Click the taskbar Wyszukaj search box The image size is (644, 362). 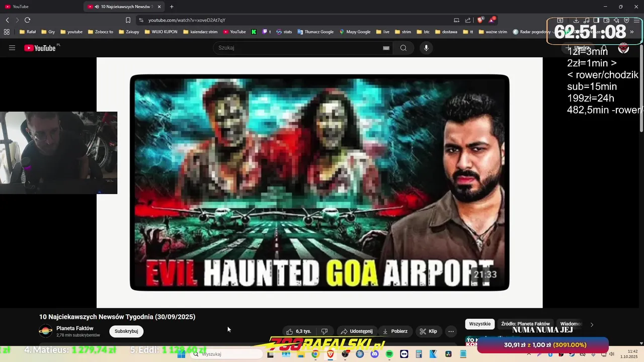pyautogui.click(x=226, y=354)
